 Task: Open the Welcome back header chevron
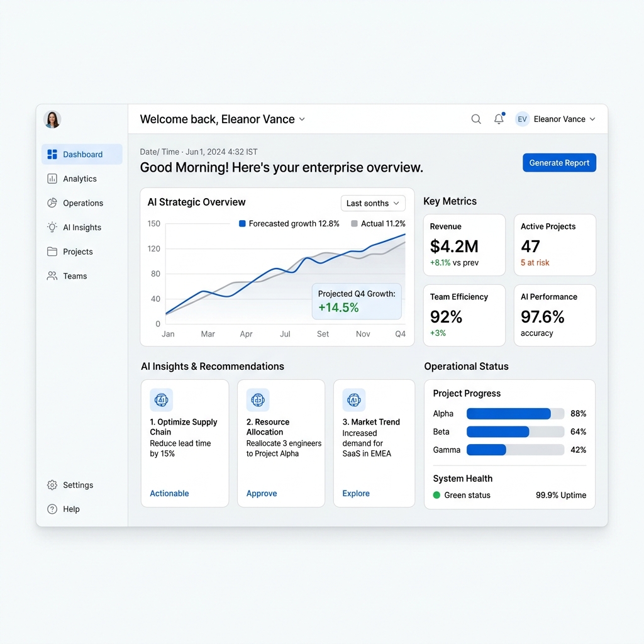302,119
